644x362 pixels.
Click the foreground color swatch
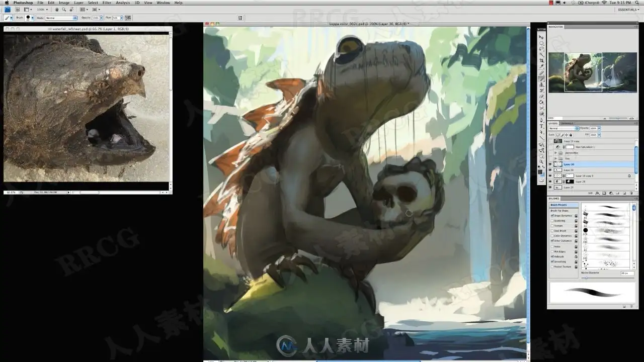pos(540,172)
